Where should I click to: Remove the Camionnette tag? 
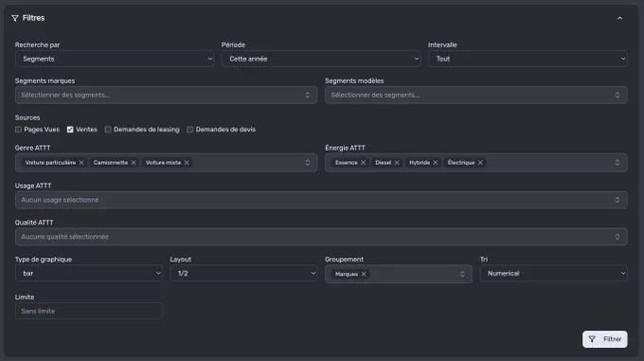coord(134,163)
